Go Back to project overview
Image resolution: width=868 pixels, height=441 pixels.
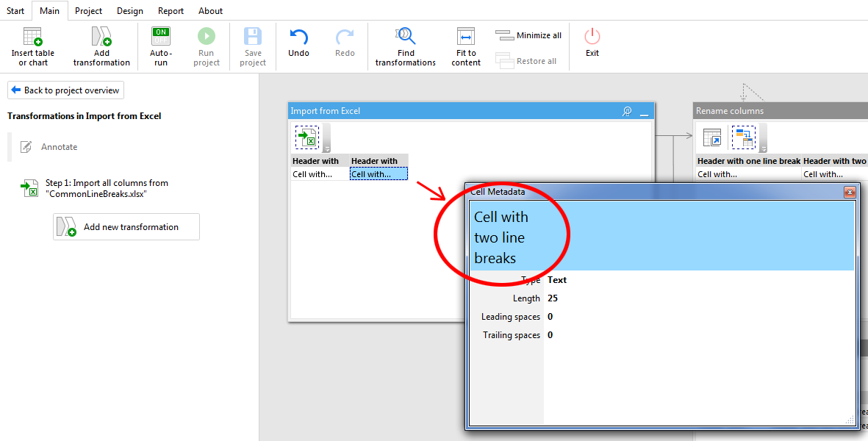point(66,90)
